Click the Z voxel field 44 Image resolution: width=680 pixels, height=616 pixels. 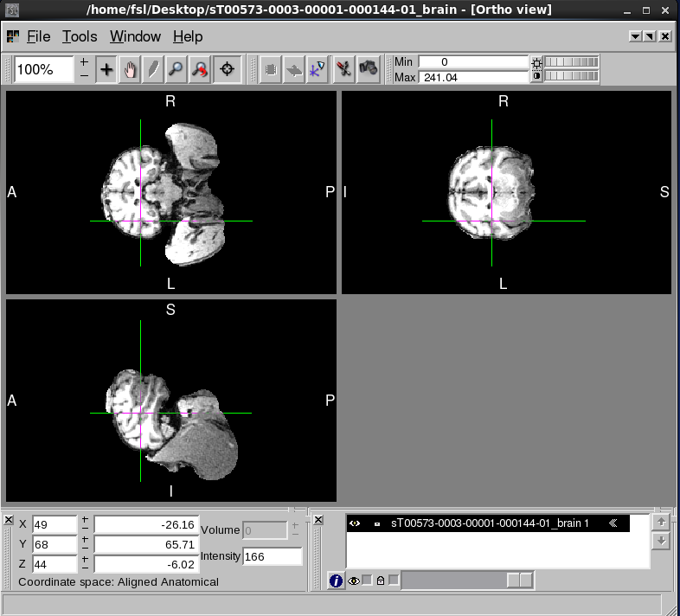coord(55,564)
